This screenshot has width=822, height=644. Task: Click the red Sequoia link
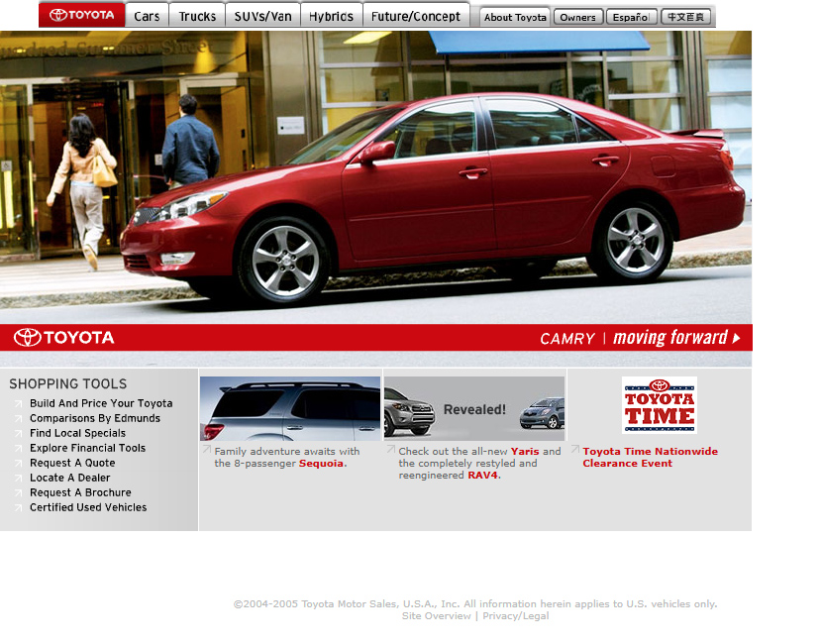pos(321,464)
